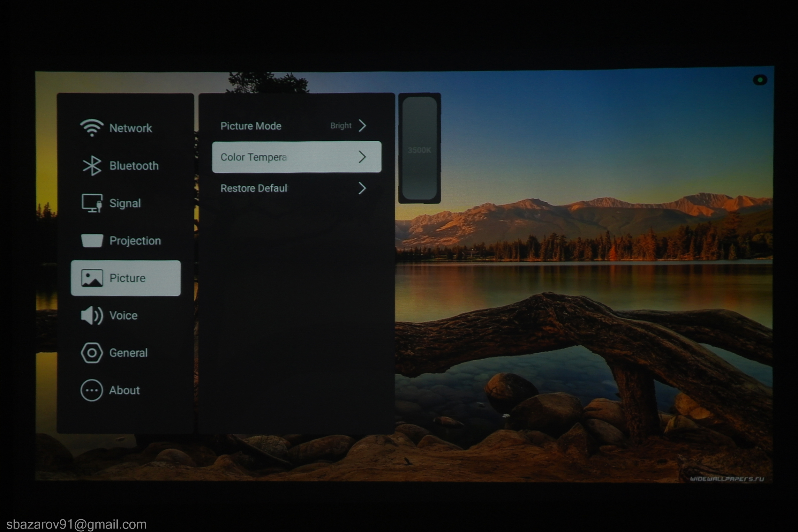Click the Projection screen icon
The width and height of the screenshot is (798, 532).
coord(92,241)
